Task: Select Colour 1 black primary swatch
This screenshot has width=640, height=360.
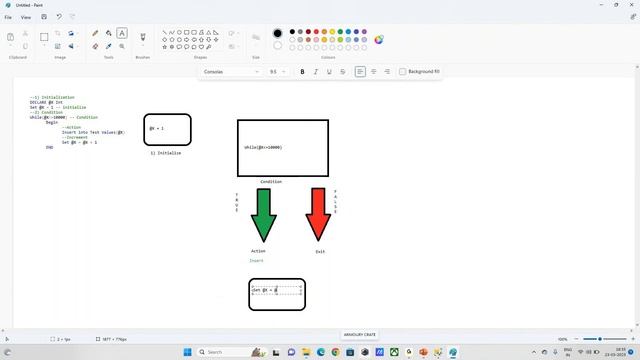Action: click(x=278, y=33)
